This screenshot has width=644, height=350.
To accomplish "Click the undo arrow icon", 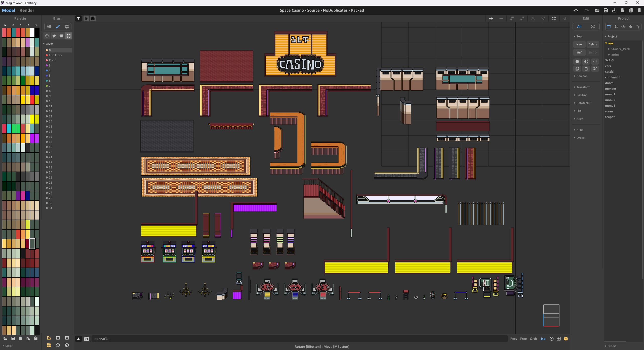I will 576,10.
